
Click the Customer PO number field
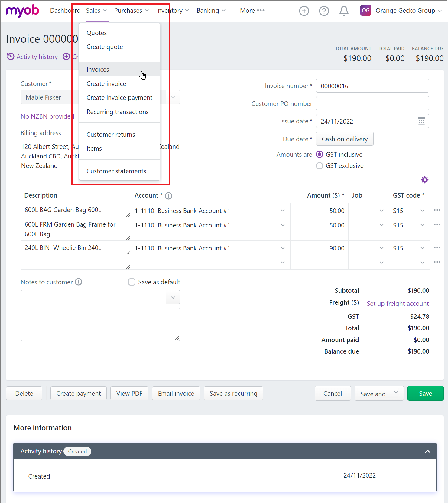click(x=372, y=103)
